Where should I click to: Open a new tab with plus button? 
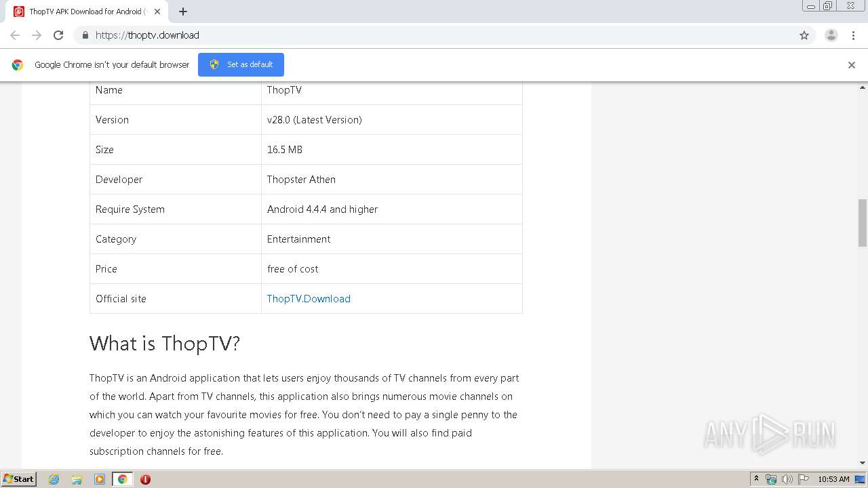[183, 12]
